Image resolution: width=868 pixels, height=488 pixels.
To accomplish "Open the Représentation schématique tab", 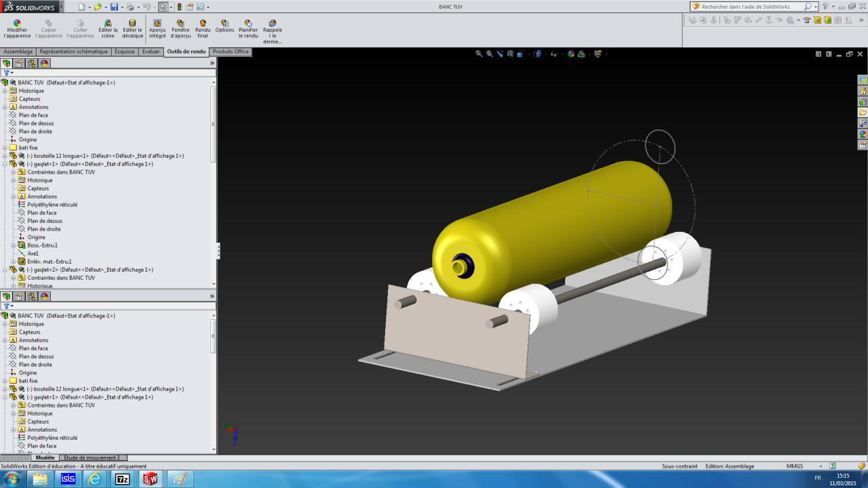I will pyautogui.click(x=73, y=52).
